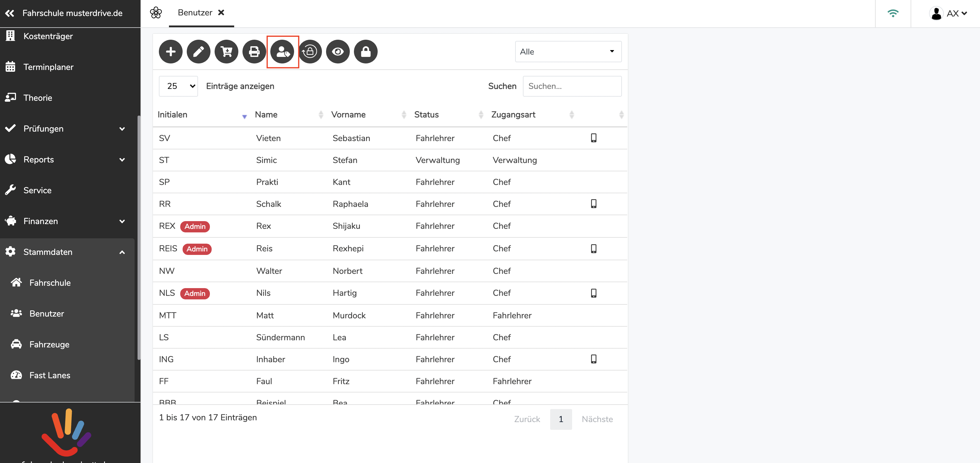Click the padlock toolbar icon
This screenshot has height=463, width=980.
coord(365,51)
